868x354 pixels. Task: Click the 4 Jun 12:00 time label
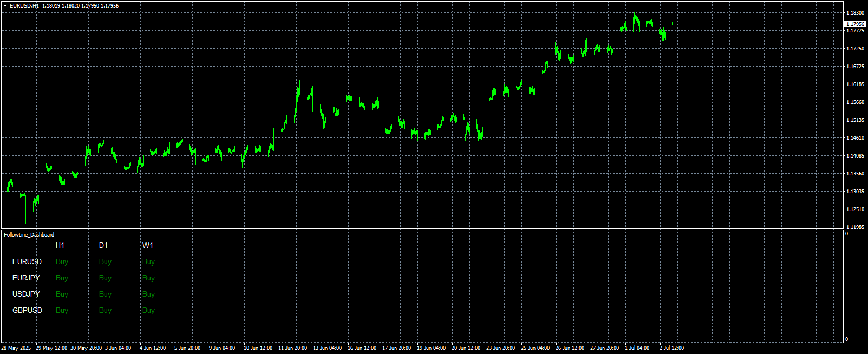point(153,348)
